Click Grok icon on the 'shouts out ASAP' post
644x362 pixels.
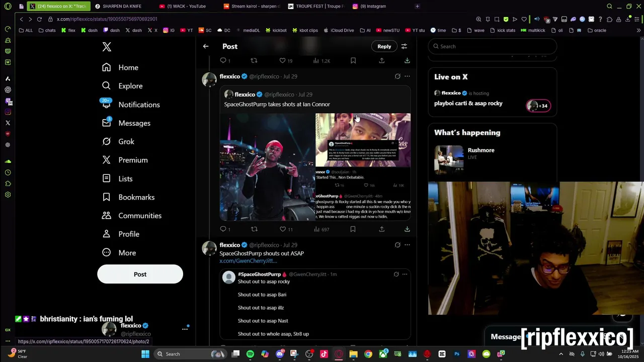(397, 245)
